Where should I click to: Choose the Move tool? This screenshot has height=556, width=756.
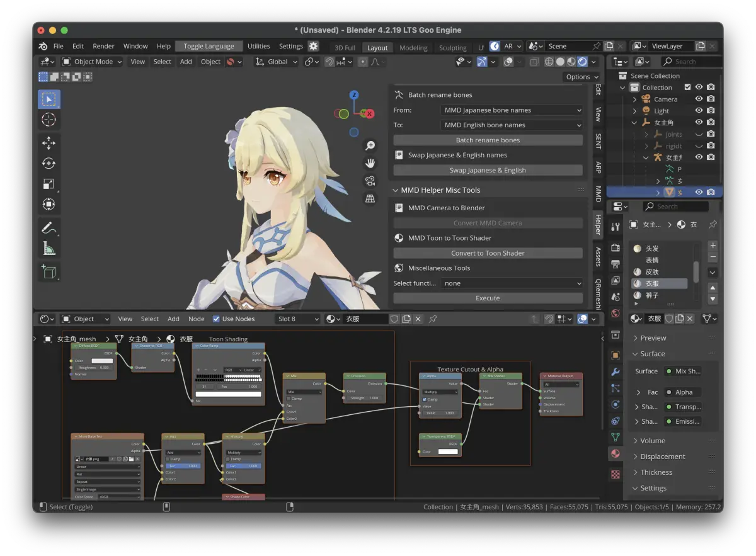tap(49, 143)
